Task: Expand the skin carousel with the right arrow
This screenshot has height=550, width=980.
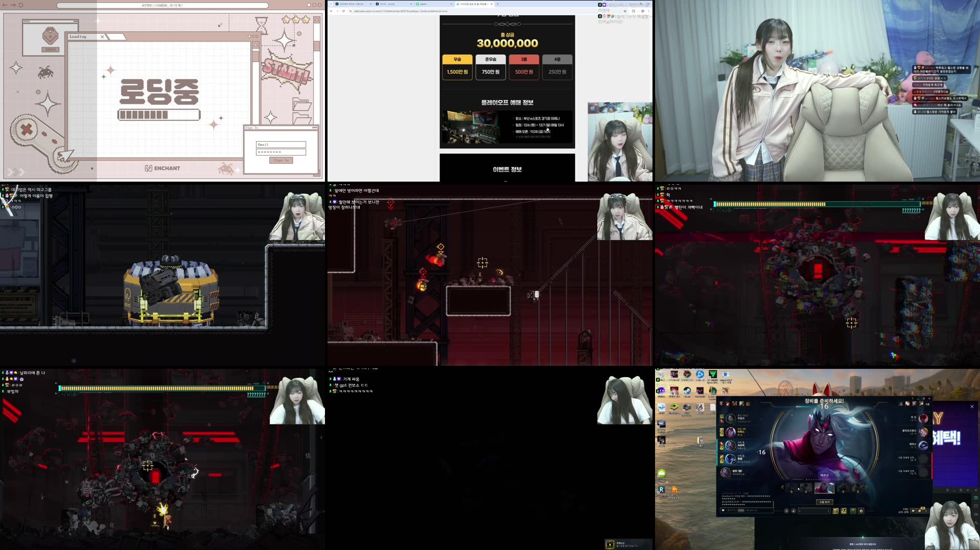Action: click(866, 486)
